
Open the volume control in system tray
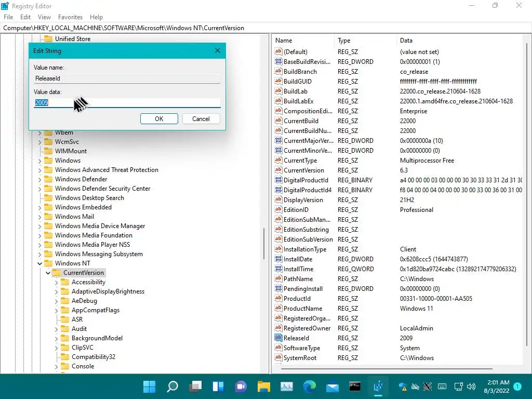471,387
